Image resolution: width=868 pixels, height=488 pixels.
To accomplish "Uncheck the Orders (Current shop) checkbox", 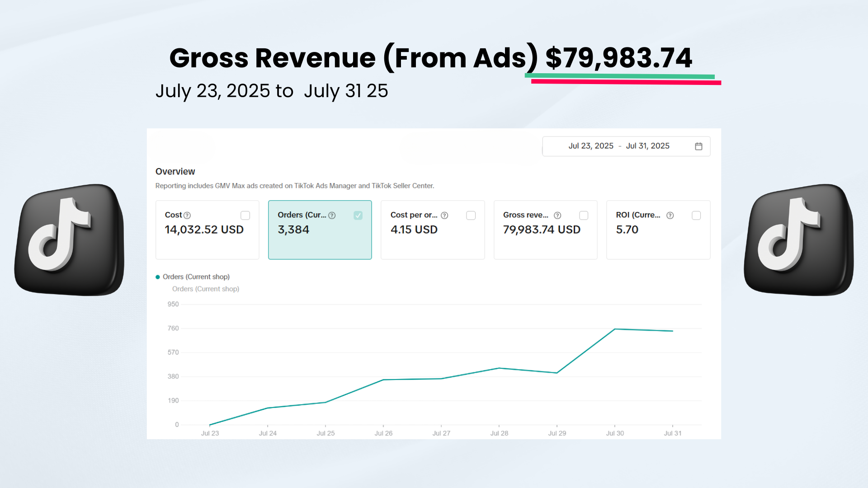I will coord(358,216).
